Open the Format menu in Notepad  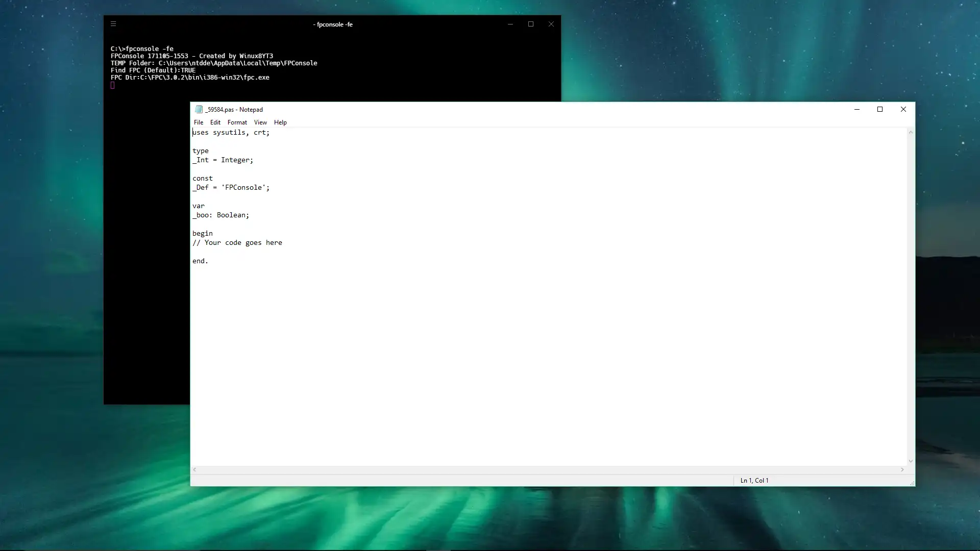pyautogui.click(x=237, y=122)
